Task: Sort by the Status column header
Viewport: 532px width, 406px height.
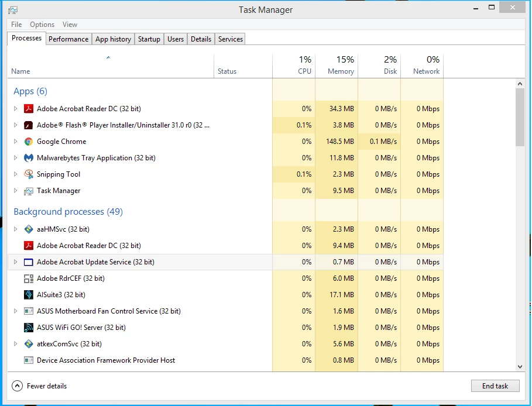Action: 243,66
